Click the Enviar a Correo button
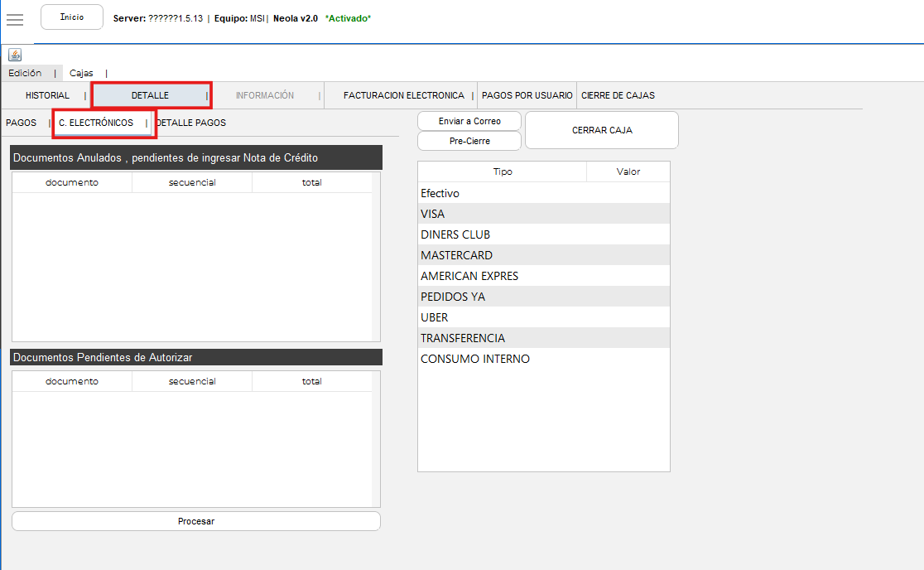Viewport: 924px width, 570px height. click(469, 121)
